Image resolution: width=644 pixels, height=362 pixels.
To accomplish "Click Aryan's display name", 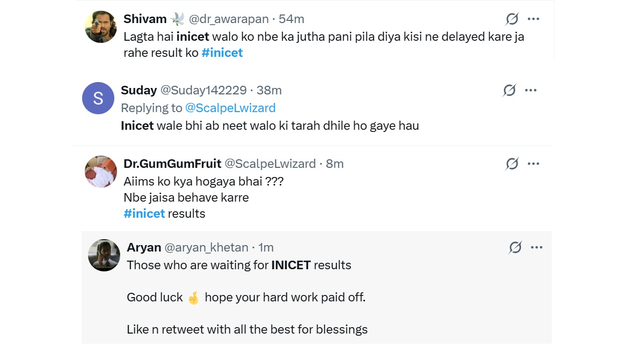I will click(143, 247).
